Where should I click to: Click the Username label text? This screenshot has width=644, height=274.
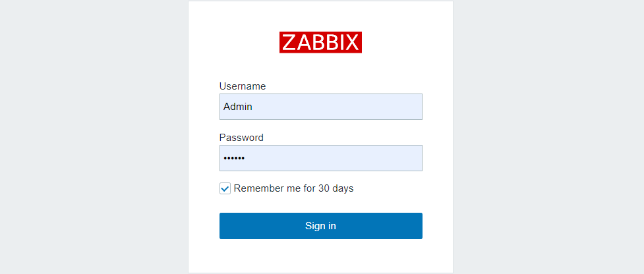tap(243, 86)
